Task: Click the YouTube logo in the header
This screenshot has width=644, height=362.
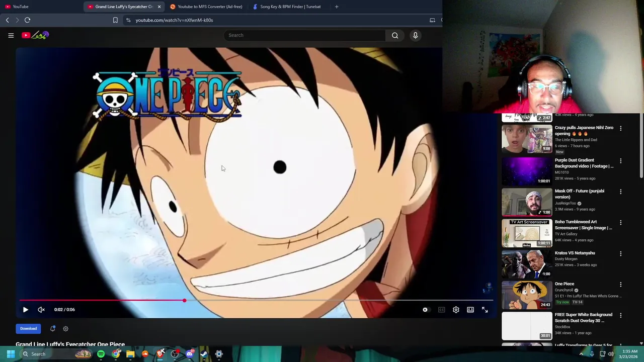Action: tap(35, 35)
